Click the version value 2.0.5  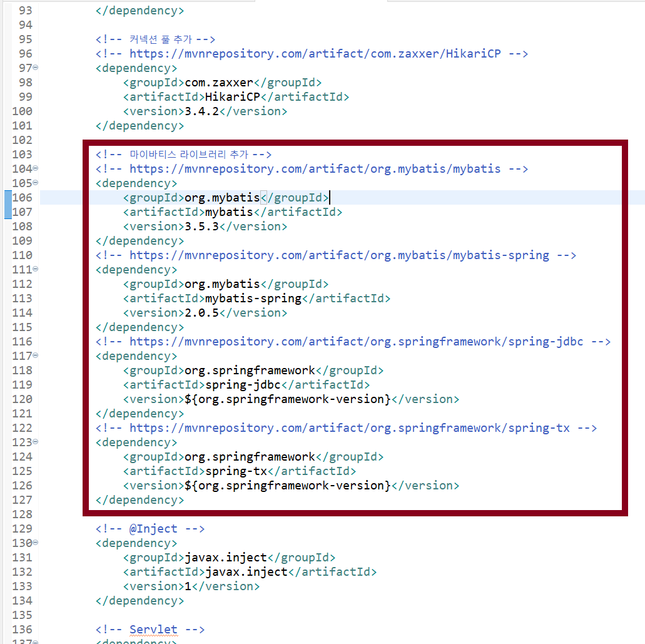click(x=201, y=313)
